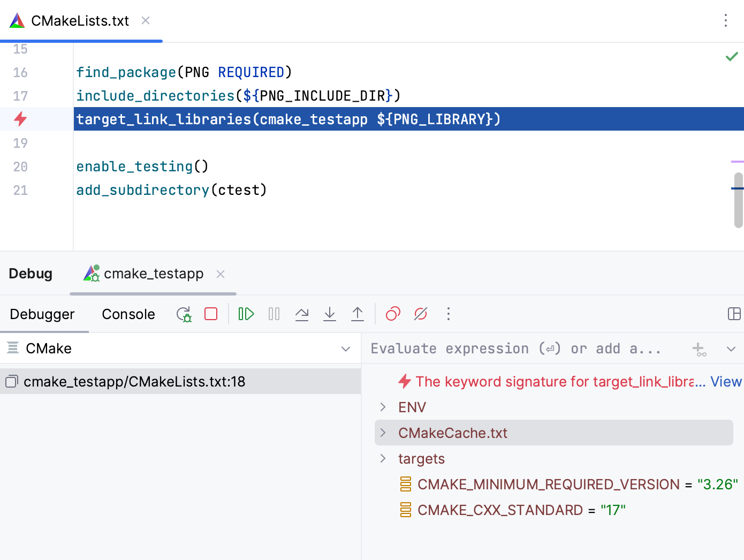Click the View link in the warning message
The image size is (744, 560).
tap(726, 381)
